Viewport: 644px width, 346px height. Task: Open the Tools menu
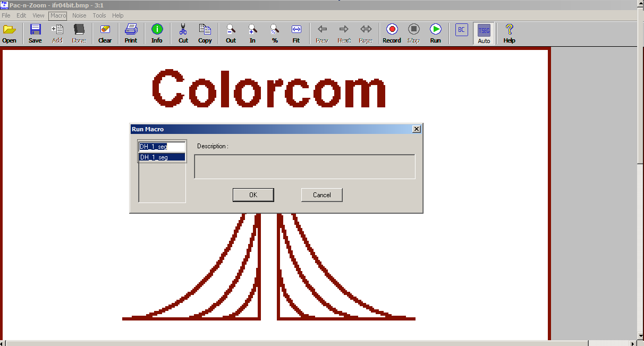coord(99,15)
